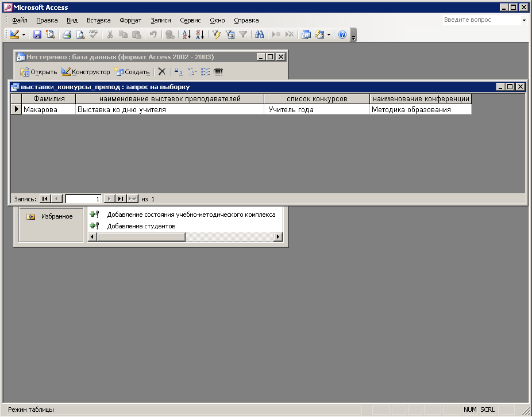Click the Microsoft Access Help icon

click(x=342, y=35)
